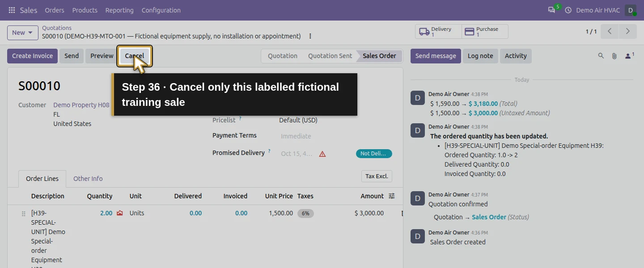Viewport: 644px width, 268px height.
Task: Click the Create Invoice button
Action: pos(33,56)
